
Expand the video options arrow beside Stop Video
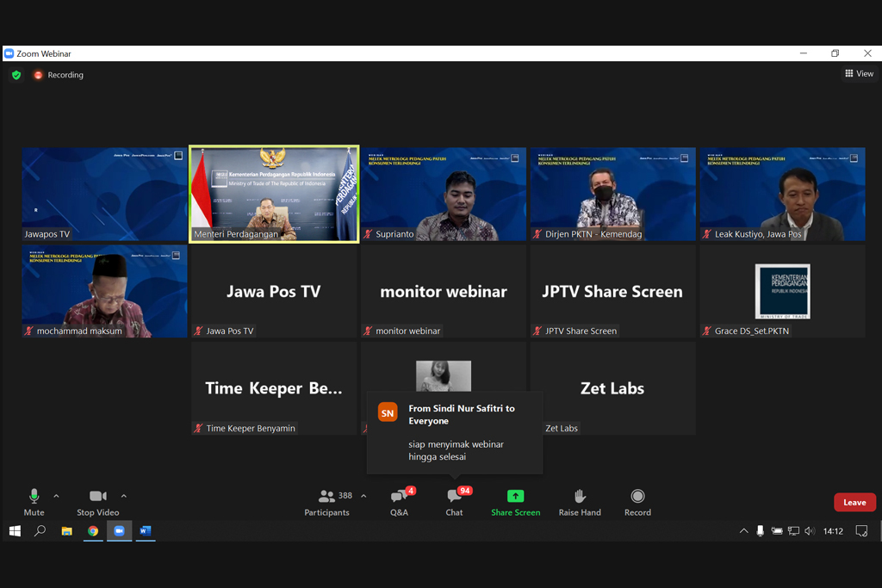tap(124, 496)
